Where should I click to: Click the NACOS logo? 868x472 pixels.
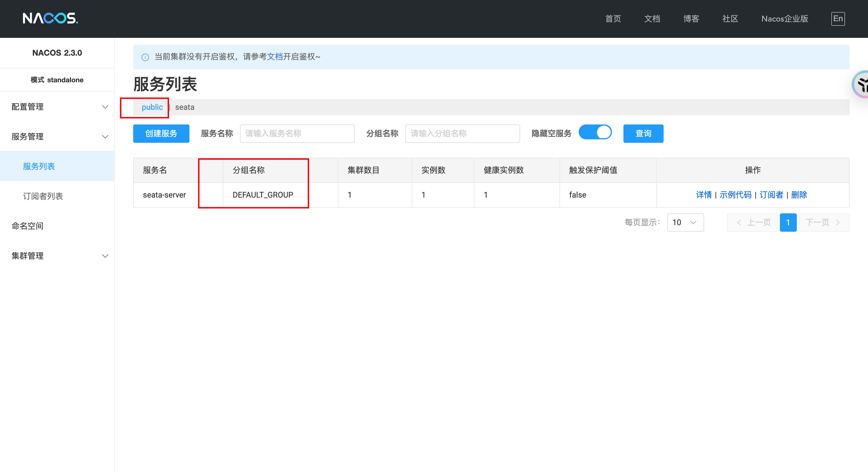51,18
